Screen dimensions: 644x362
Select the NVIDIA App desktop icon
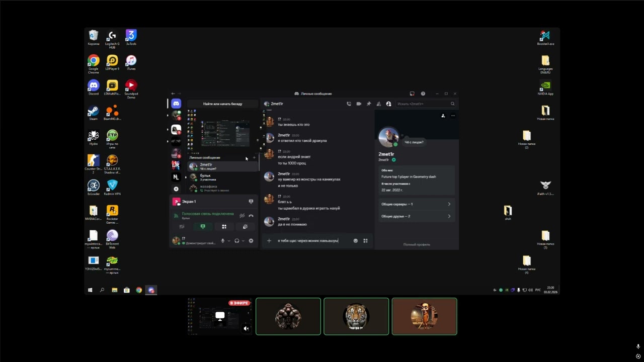pos(545,87)
